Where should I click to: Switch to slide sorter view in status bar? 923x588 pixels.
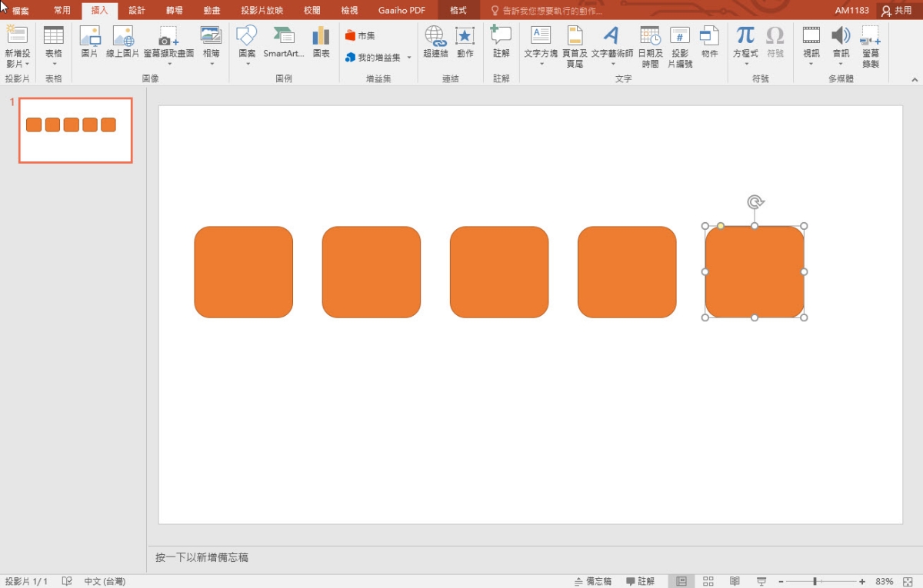708,581
